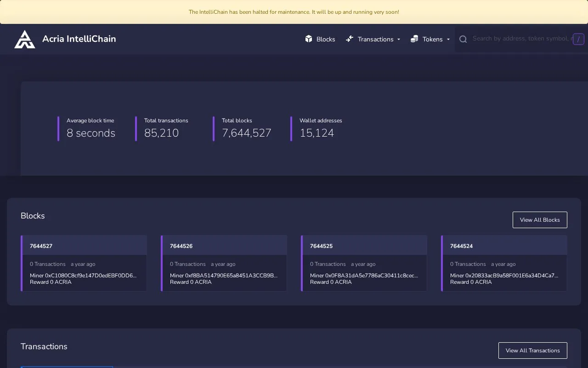
Task: Open miner address 0xC1080C8cf9e147D0edEBF0DD6...
Action: [90, 276]
